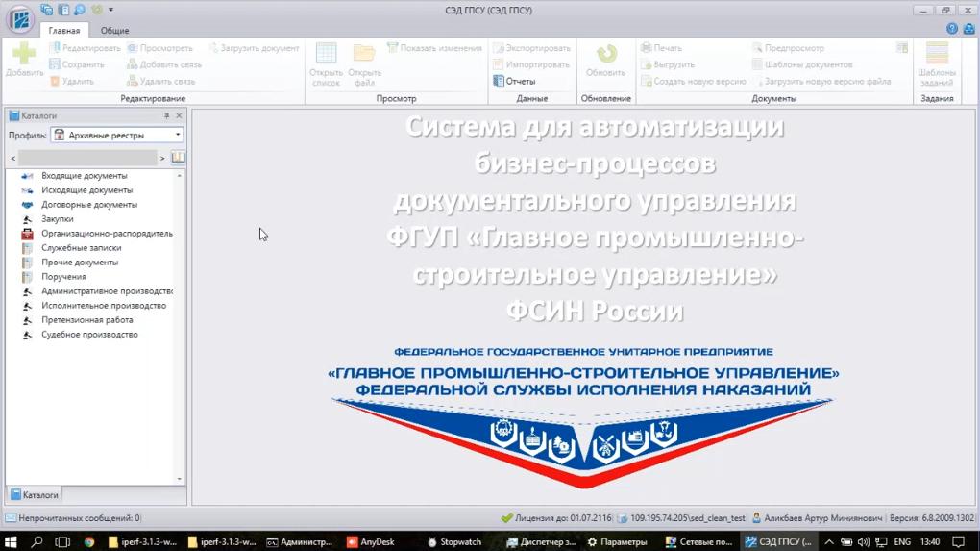This screenshot has height=551, width=980.
Task: Click Добавить связь in the ribbon
Action: [x=163, y=64]
